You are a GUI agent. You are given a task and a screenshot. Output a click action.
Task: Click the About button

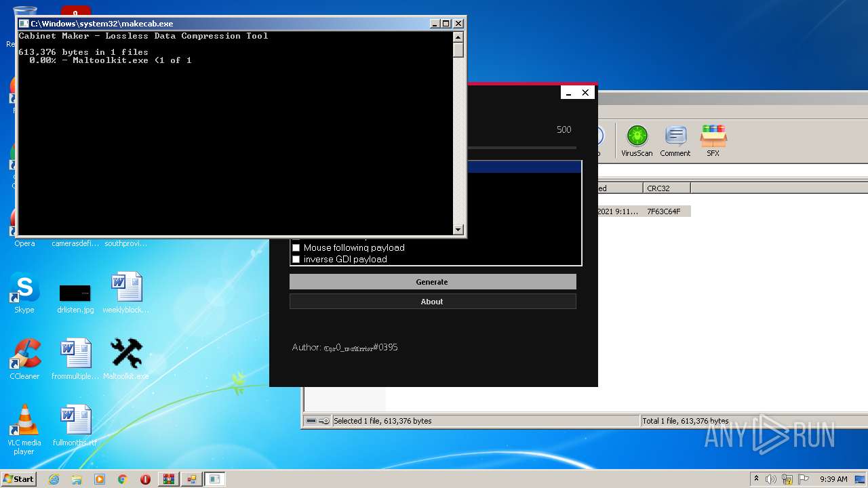pos(433,302)
